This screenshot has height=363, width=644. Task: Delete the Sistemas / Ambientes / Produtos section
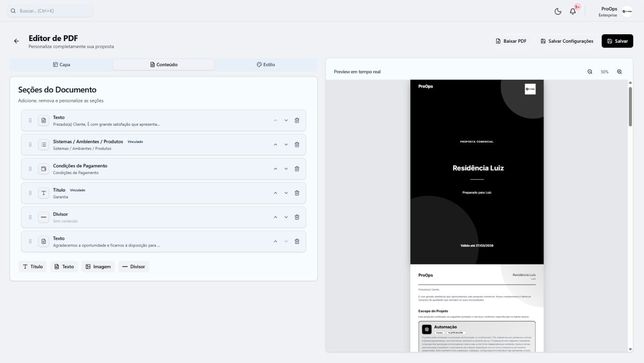coord(297,145)
